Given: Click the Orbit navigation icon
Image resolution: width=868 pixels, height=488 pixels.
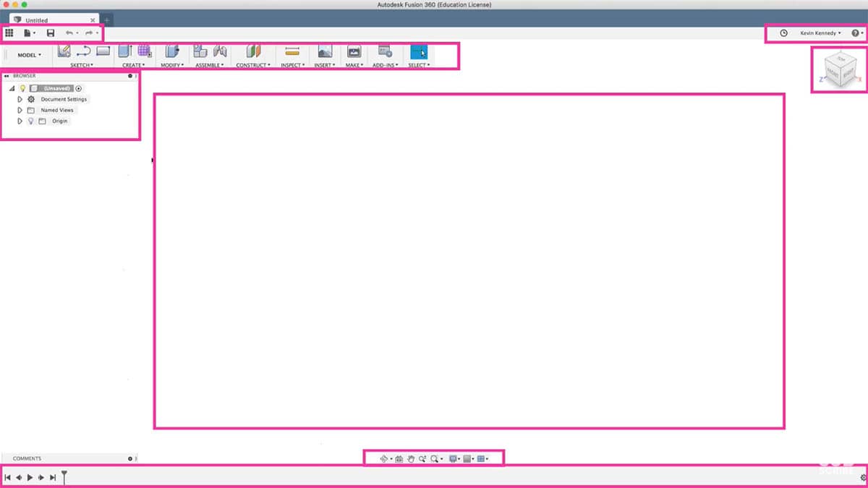Looking at the screenshot, I should [x=384, y=458].
